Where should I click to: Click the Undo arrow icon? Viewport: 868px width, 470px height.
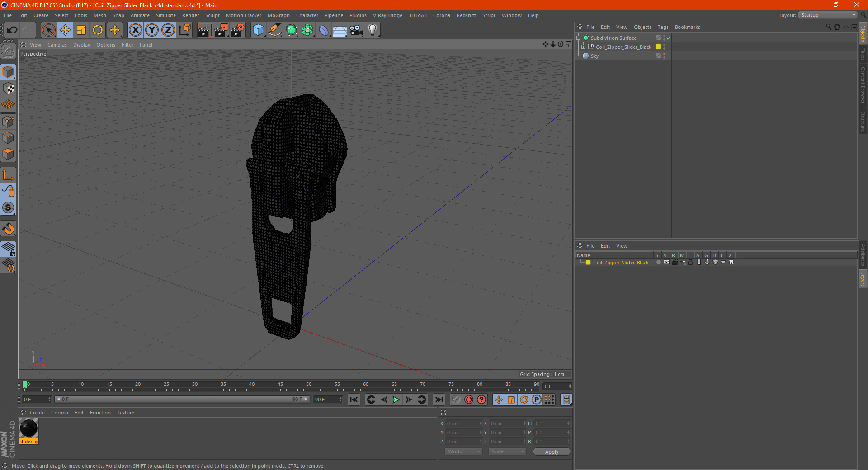[12, 30]
